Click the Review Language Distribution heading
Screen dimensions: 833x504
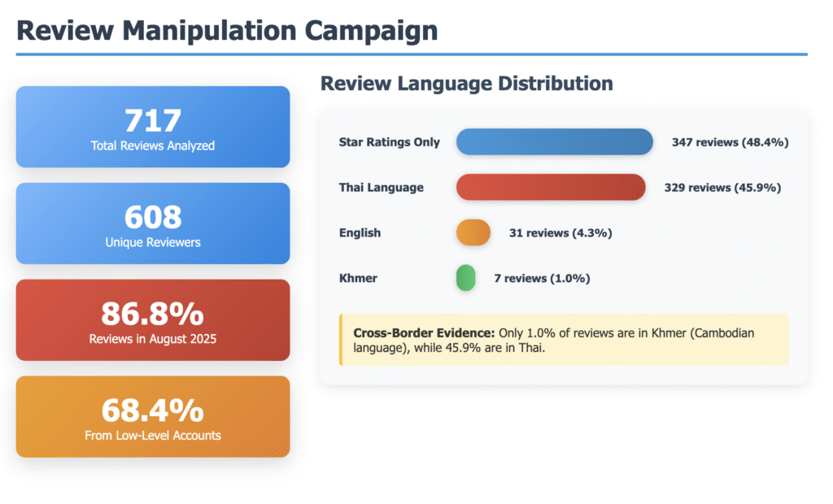tap(466, 84)
